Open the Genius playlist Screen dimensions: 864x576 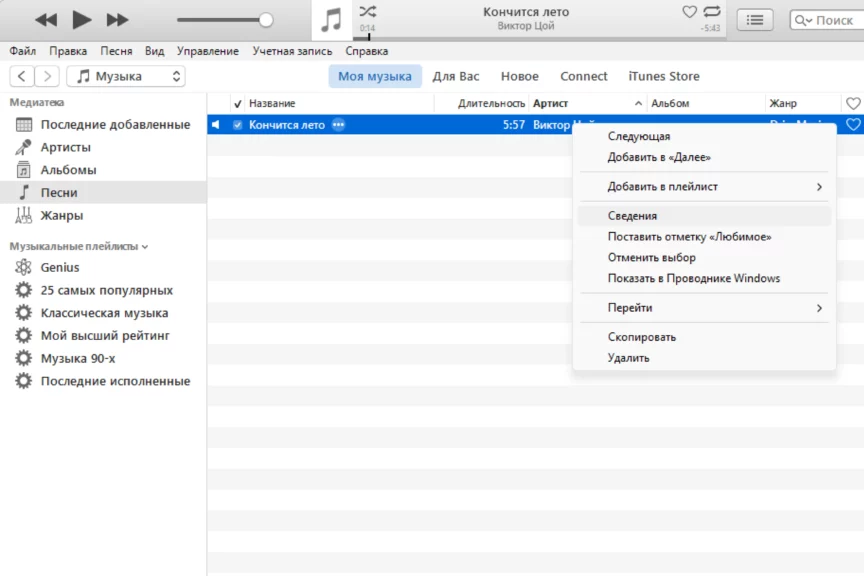(x=59, y=268)
